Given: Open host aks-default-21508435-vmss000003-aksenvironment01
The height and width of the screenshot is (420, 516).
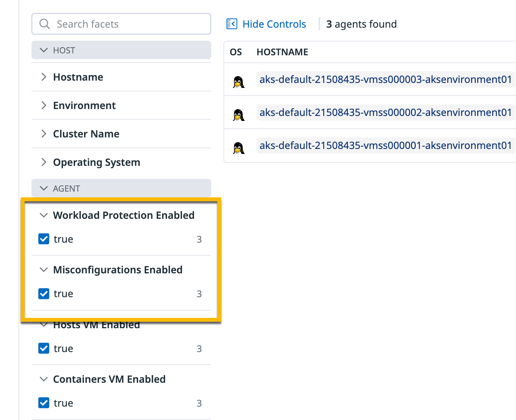Looking at the screenshot, I should (385, 79).
